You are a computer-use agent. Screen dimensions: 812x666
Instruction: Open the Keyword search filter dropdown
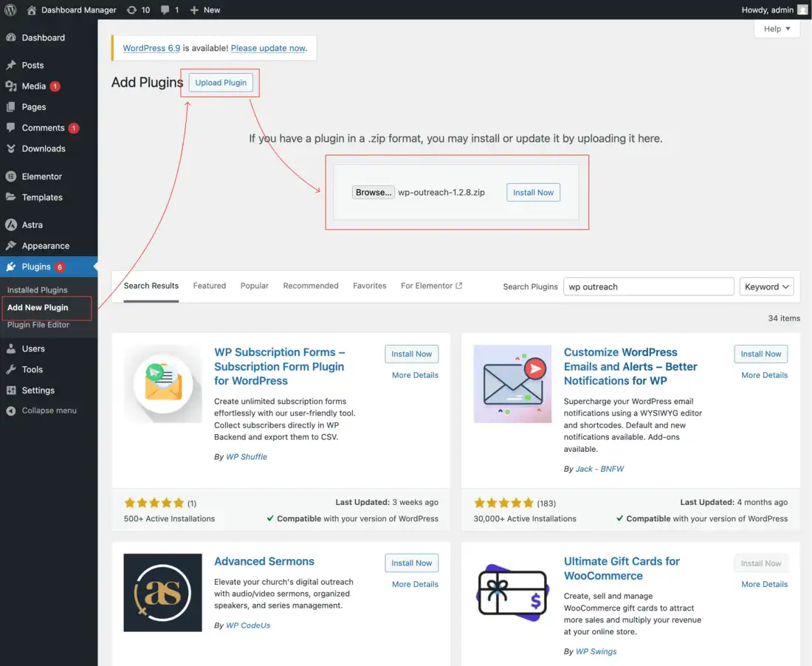coord(766,286)
